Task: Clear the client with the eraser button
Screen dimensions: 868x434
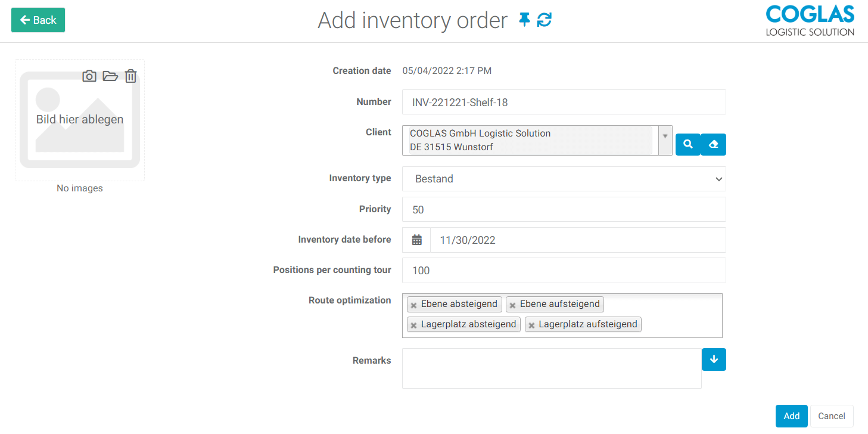Action: 713,144
